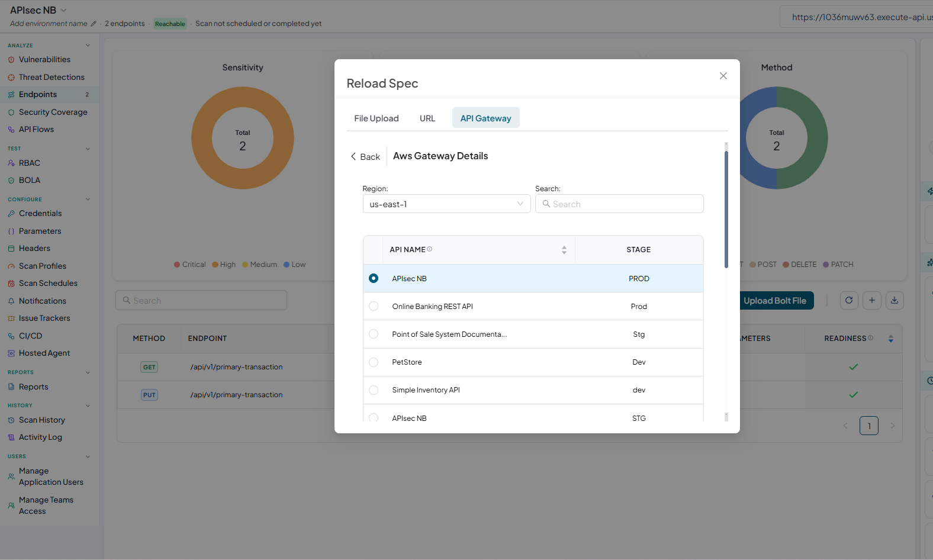Toggle PATCH legend in Method chart
This screenshot has width=933, height=560.
(838, 265)
